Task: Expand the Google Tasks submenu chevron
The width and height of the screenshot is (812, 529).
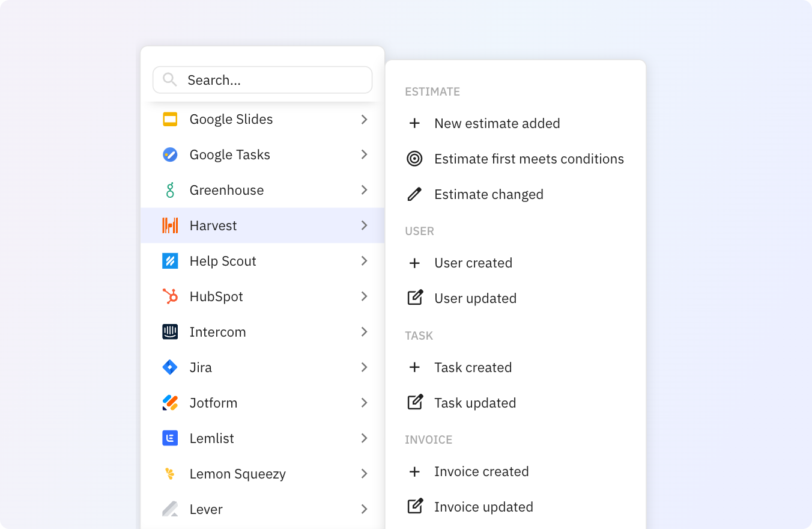Action: pos(364,154)
